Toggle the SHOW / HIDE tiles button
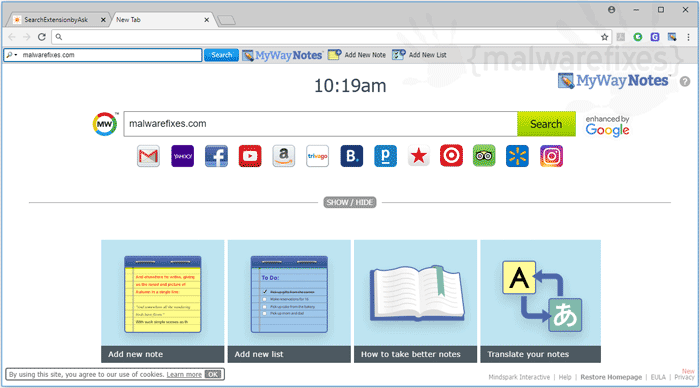Viewport: 700px width, 388px height. (350, 203)
